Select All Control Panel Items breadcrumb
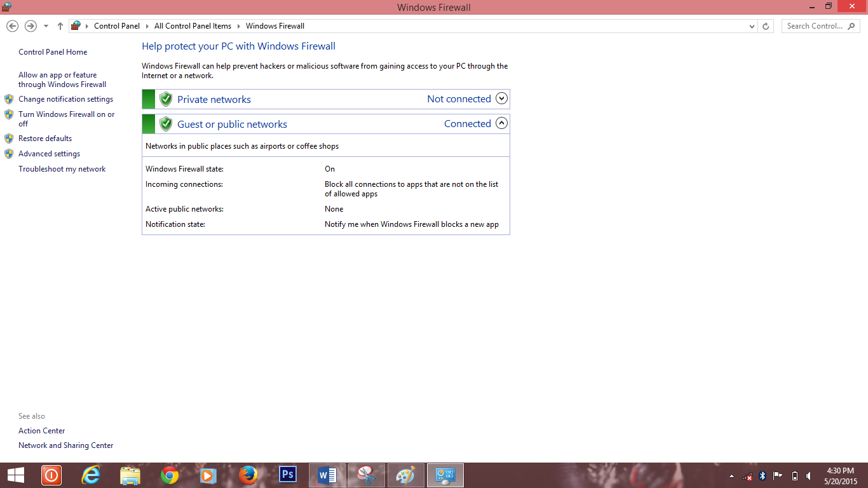The image size is (868, 488). (x=193, y=26)
